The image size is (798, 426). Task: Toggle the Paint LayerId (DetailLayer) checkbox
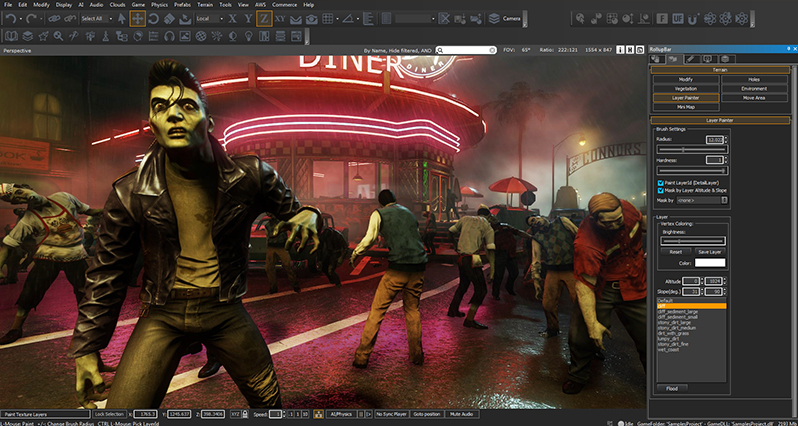660,184
